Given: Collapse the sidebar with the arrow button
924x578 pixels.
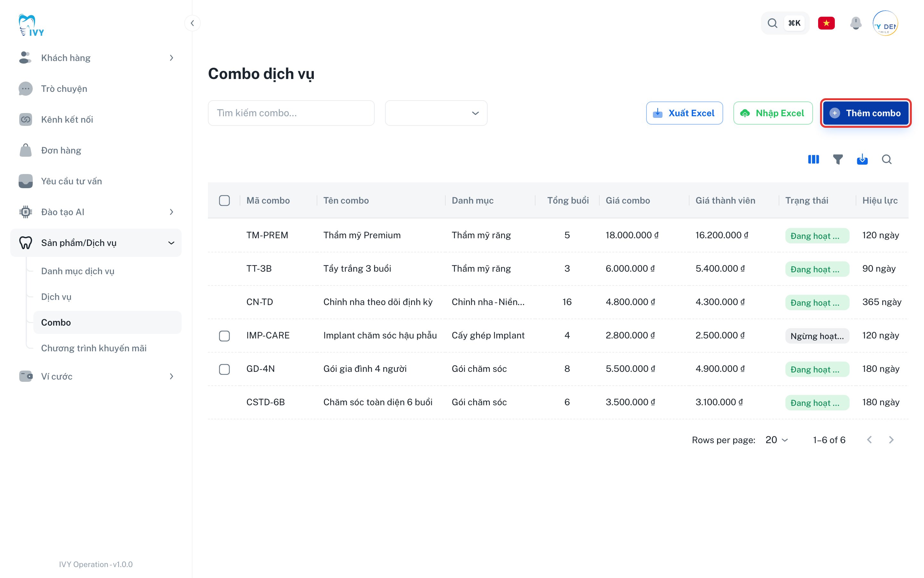Looking at the screenshot, I should point(193,23).
